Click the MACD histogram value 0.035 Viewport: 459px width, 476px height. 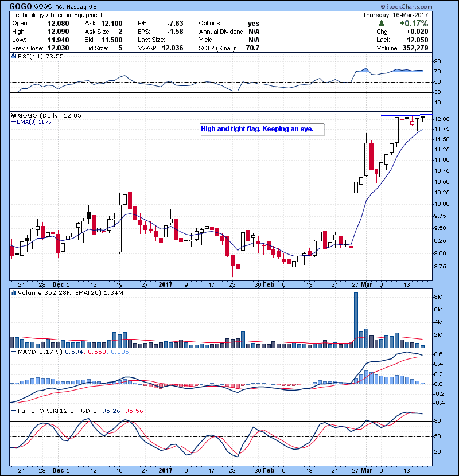tap(120, 352)
